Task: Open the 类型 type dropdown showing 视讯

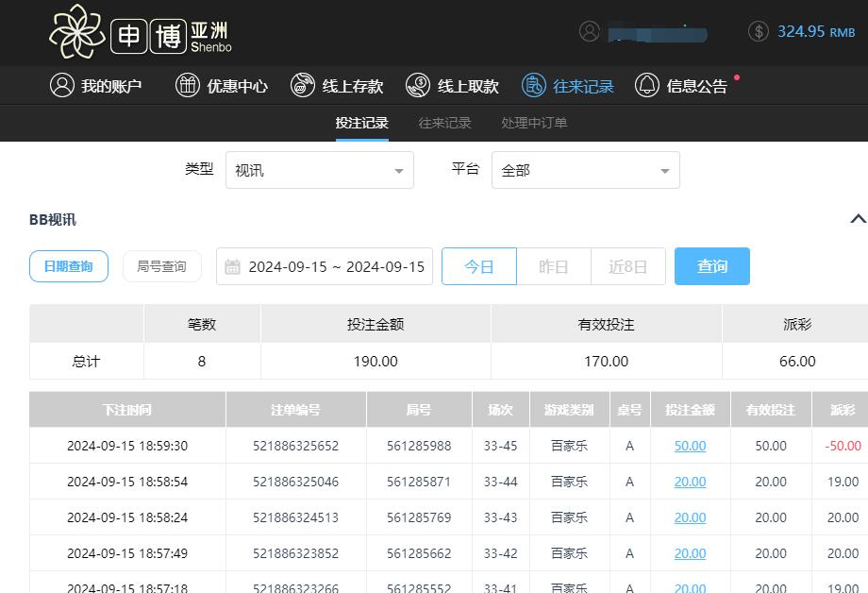Action: click(x=320, y=170)
